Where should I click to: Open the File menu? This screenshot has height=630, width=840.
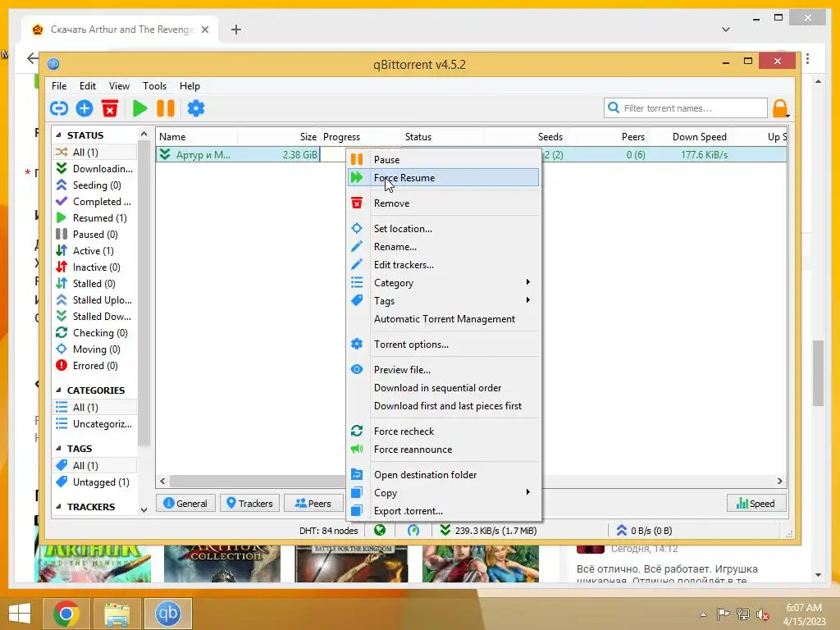coord(59,85)
